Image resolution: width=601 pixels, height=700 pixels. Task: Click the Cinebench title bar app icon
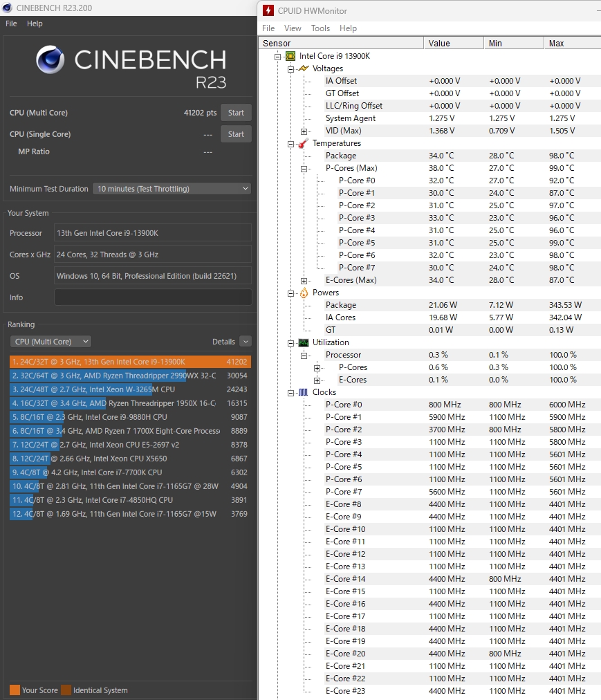7,8
